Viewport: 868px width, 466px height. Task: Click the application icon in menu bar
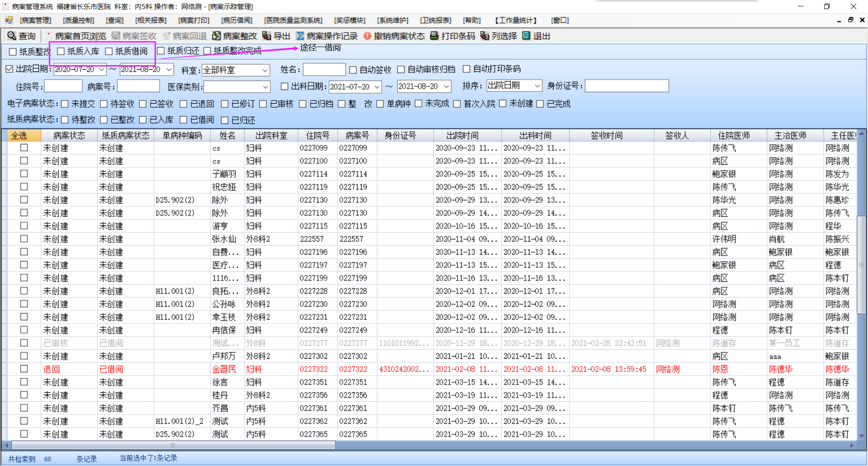9,20
